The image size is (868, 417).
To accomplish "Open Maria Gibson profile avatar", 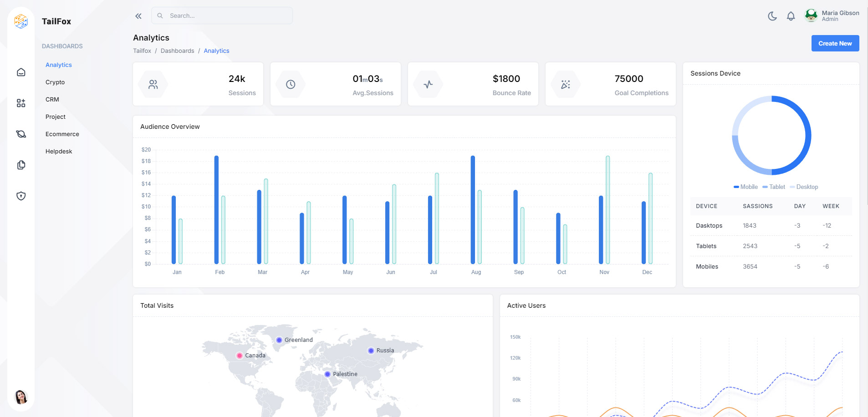I will (811, 16).
